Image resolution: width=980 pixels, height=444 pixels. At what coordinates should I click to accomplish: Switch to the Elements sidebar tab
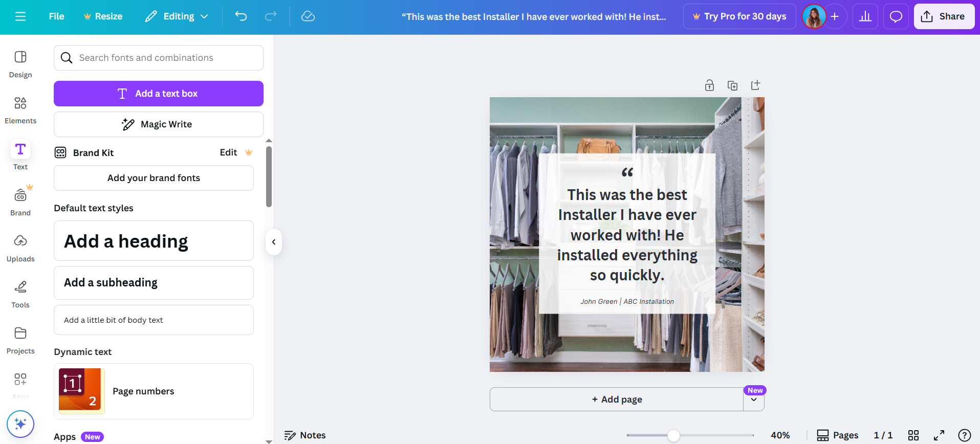(20, 110)
